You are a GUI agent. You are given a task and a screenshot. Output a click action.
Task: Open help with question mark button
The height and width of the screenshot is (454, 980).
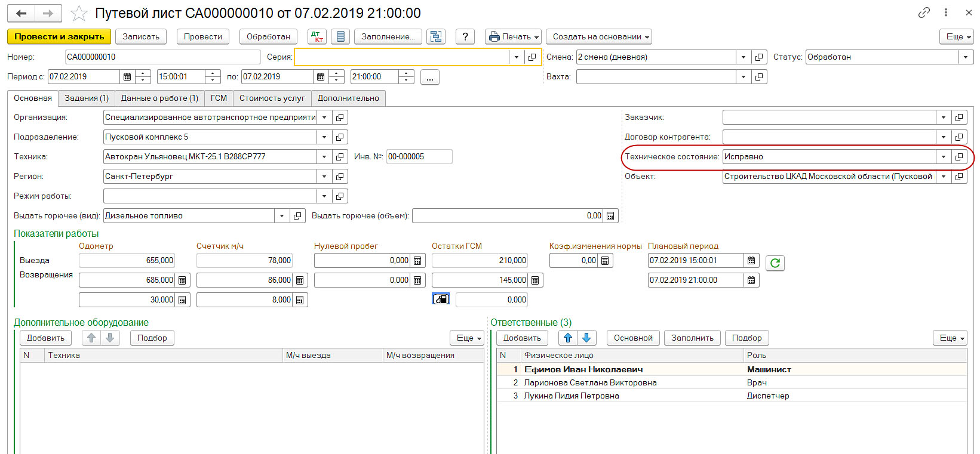465,36
